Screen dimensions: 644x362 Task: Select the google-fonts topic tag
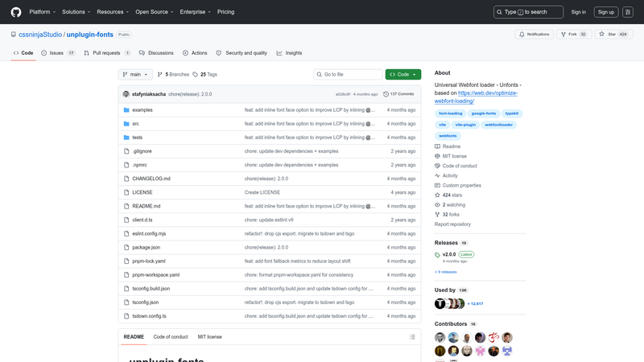pos(484,113)
